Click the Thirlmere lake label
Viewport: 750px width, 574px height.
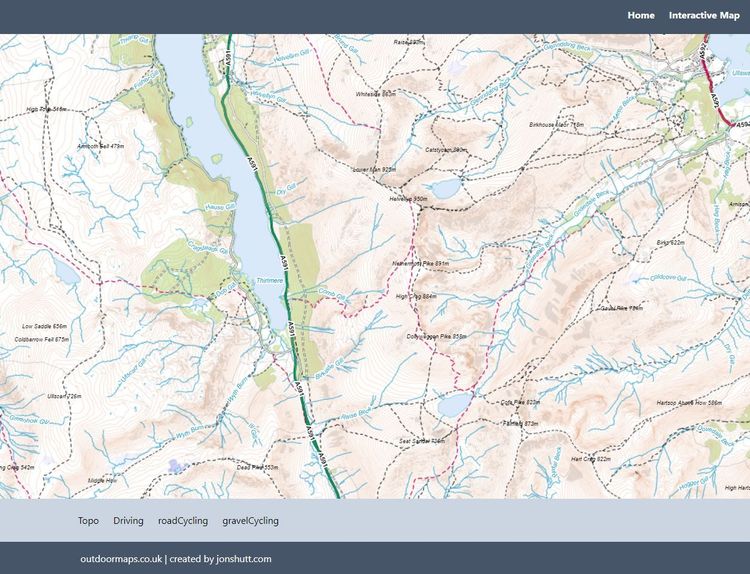269,281
